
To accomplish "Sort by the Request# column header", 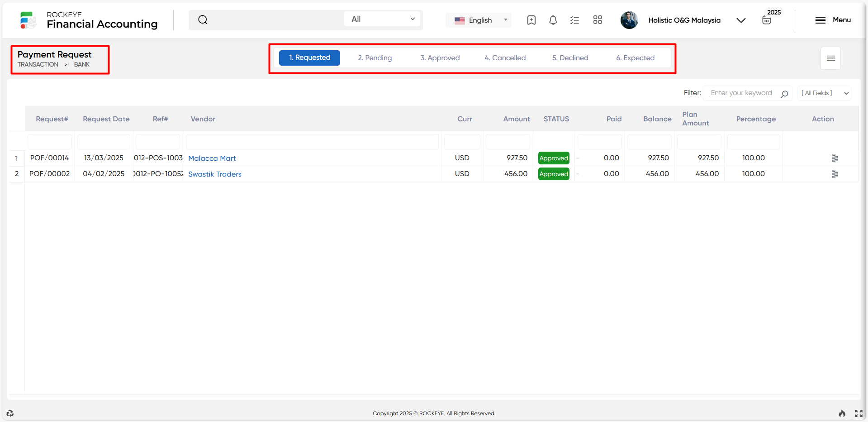I will tap(52, 119).
